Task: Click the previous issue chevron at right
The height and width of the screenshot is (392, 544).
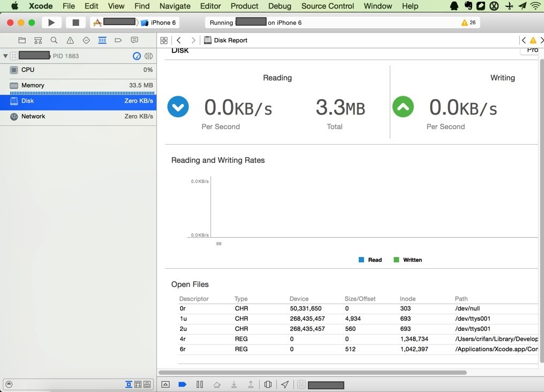Action: [524, 40]
